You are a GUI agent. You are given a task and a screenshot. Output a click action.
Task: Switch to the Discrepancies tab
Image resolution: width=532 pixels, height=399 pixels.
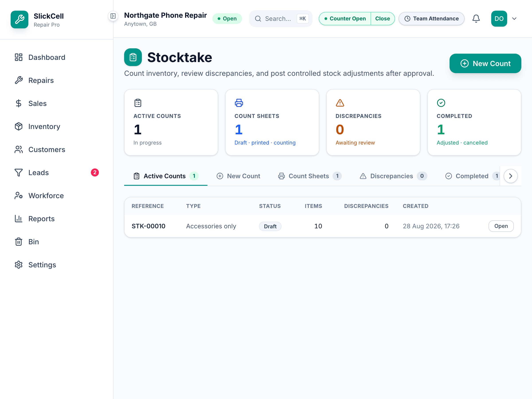(x=393, y=176)
